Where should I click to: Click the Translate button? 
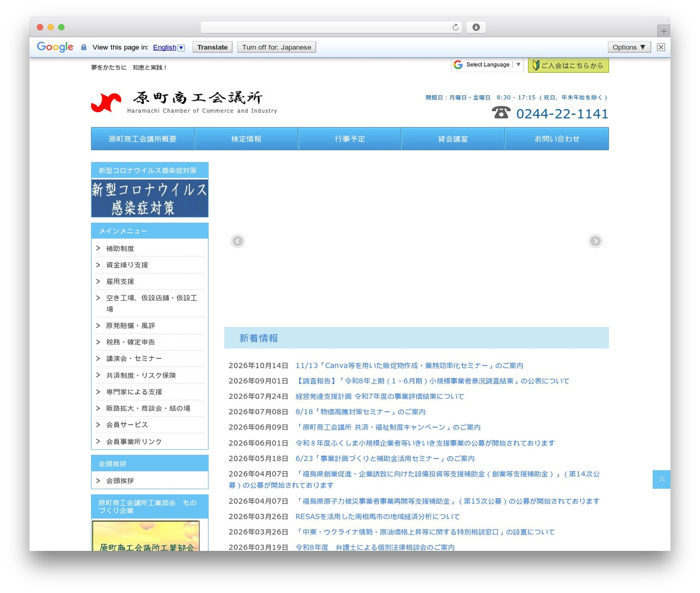212,47
